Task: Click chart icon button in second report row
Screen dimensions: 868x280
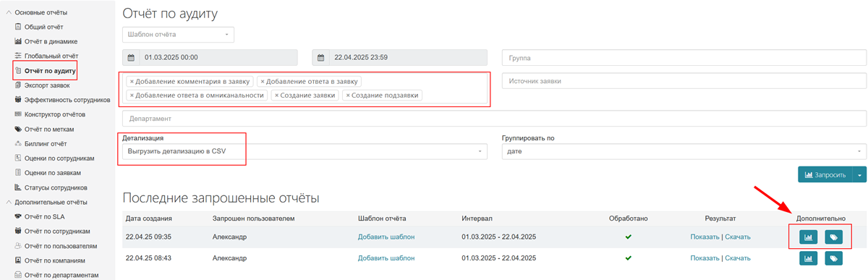Action: [809, 258]
